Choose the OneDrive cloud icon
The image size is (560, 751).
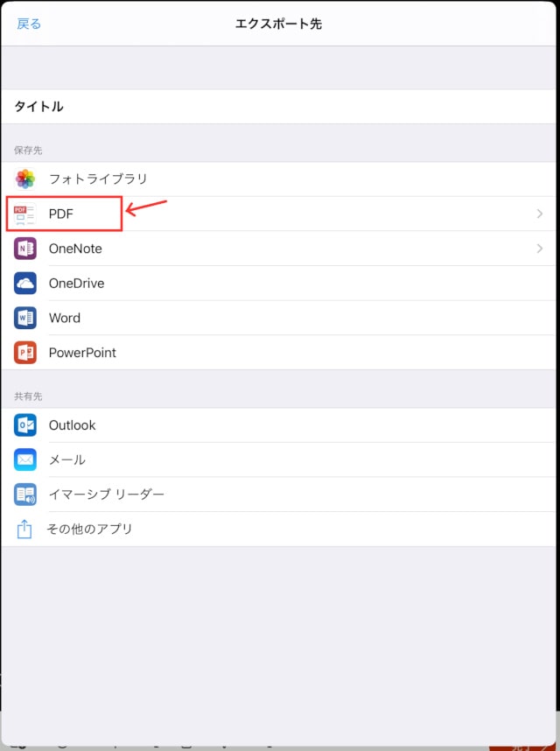(24, 283)
